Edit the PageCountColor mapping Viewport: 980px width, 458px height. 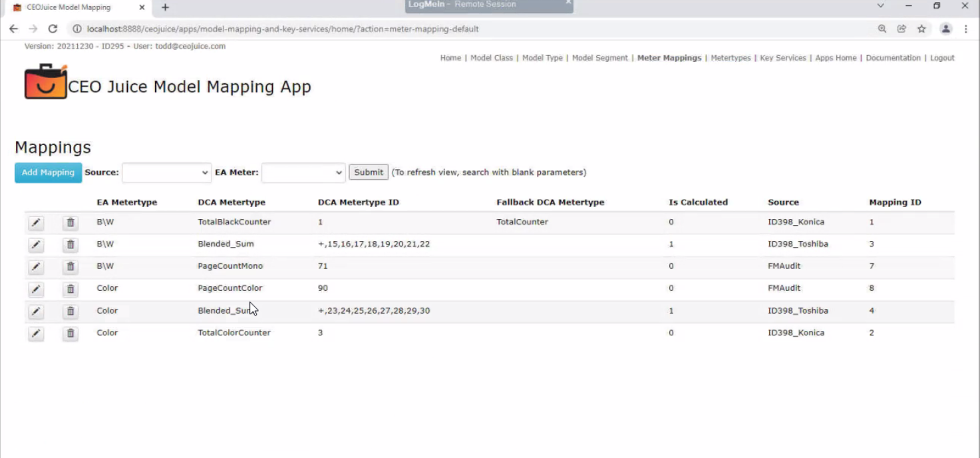click(36, 289)
